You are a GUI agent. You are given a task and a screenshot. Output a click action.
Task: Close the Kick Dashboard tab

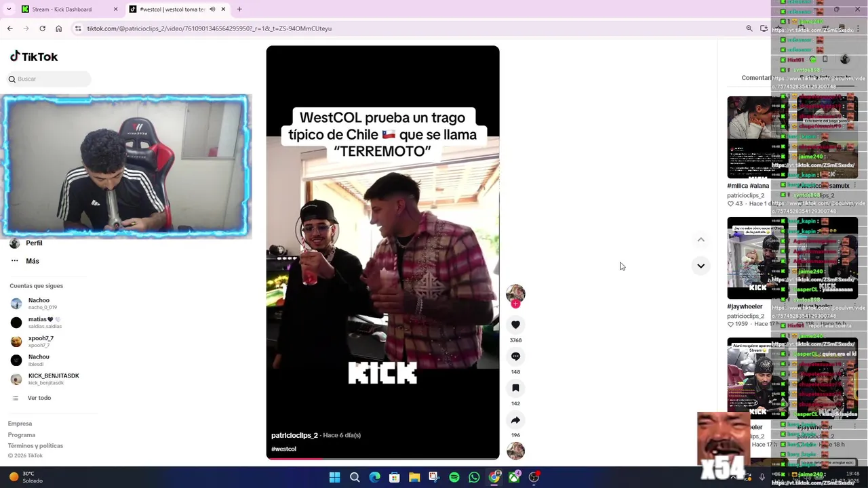[115, 9]
